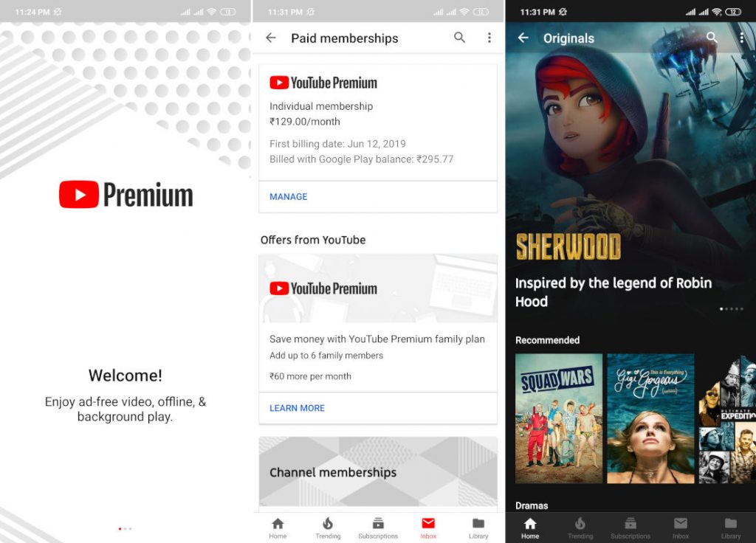Screen dimensions: 756x543
Task: Open Trending tab in Originals screen
Action: click(x=580, y=528)
